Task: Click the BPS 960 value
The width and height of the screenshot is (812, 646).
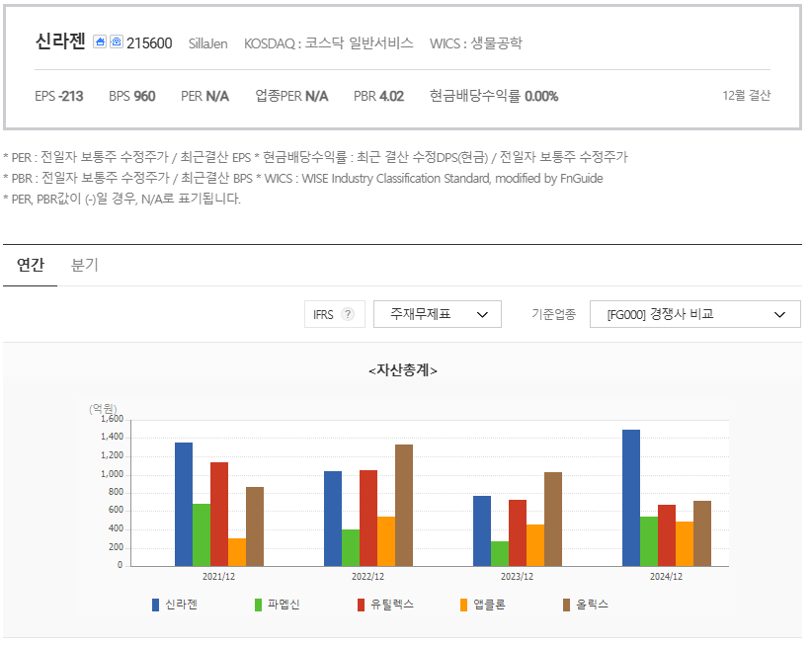Action: (x=132, y=96)
